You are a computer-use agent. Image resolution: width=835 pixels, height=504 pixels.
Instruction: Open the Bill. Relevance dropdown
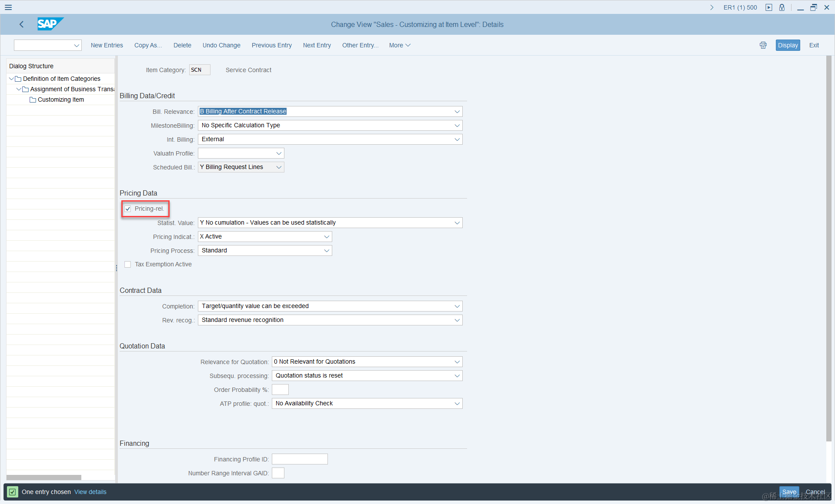tap(457, 112)
